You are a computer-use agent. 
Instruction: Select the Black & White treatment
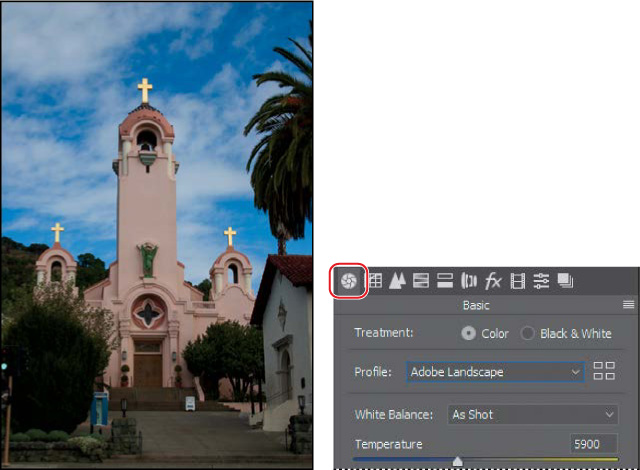[x=527, y=333]
